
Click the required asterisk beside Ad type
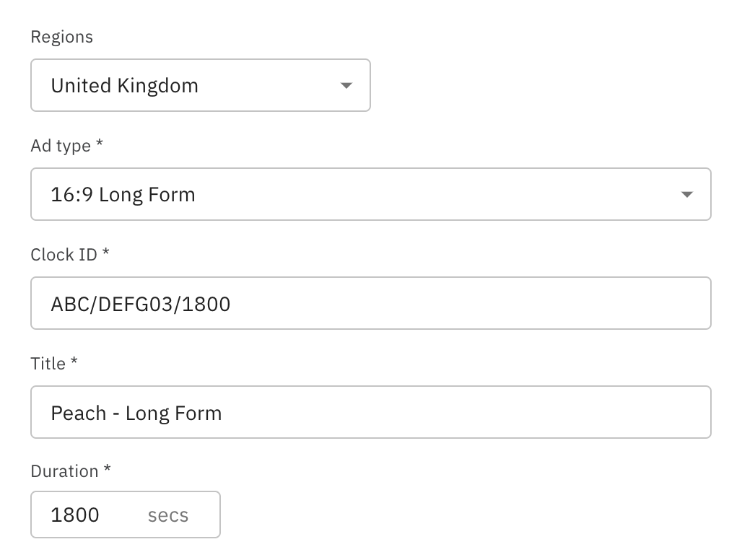(x=100, y=144)
